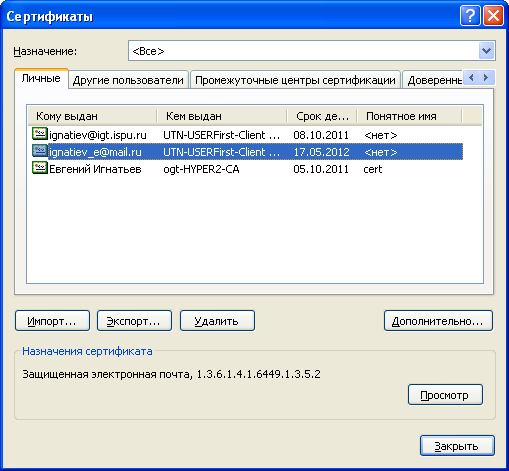
Task: Sort by Срок действия column header
Action: (322, 116)
